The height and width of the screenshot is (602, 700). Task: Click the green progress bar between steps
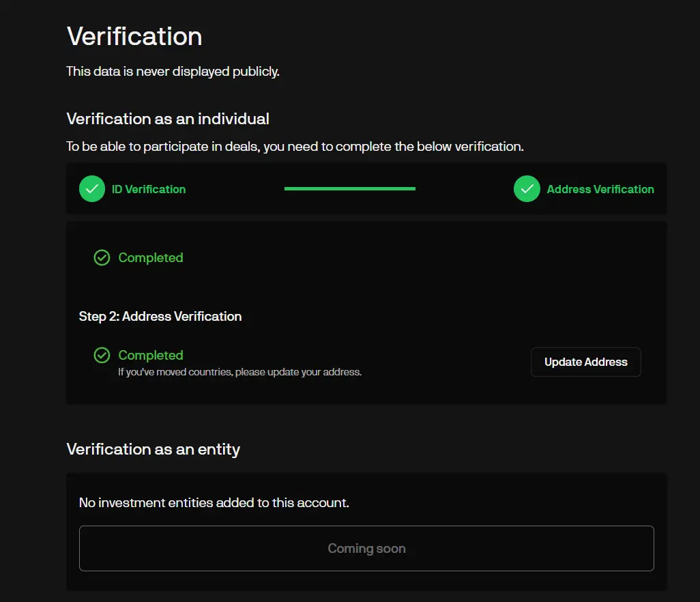coord(349,188)
